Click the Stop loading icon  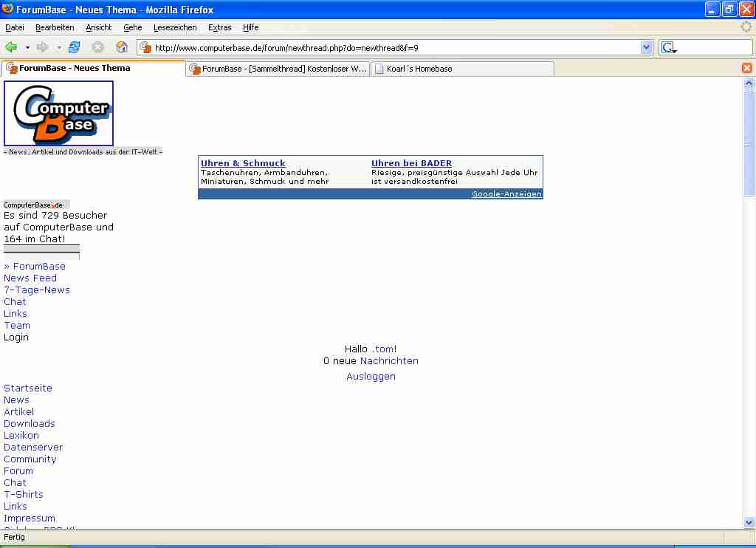[98, 47]
